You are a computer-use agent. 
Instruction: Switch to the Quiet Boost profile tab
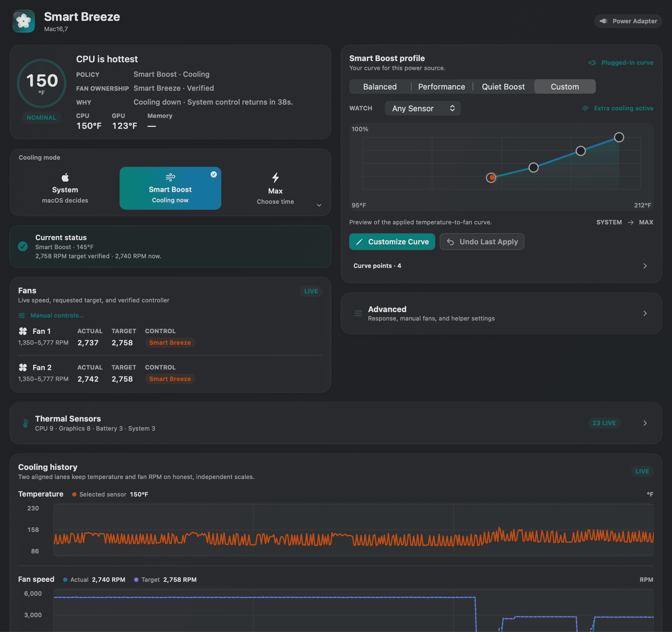tap(503, 86)
